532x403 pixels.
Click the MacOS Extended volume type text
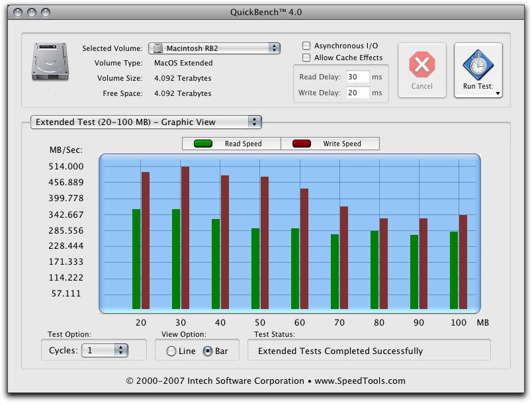click(x=183, y=63)
